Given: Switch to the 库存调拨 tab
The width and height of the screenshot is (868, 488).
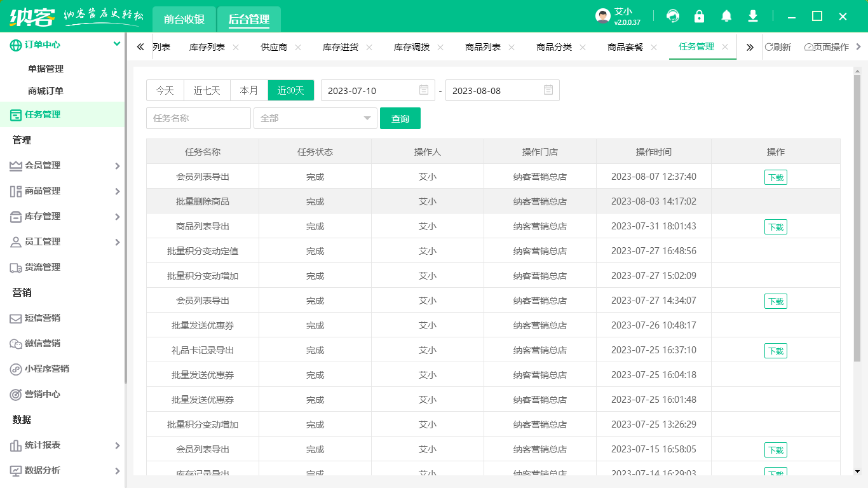Looking at the screenshot, I should point(412,47).
